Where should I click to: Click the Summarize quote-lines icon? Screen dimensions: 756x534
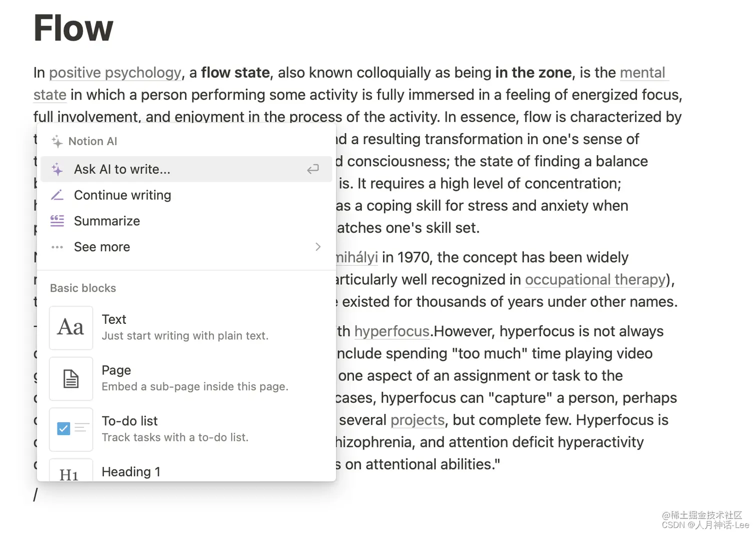(x=57, y=221)
